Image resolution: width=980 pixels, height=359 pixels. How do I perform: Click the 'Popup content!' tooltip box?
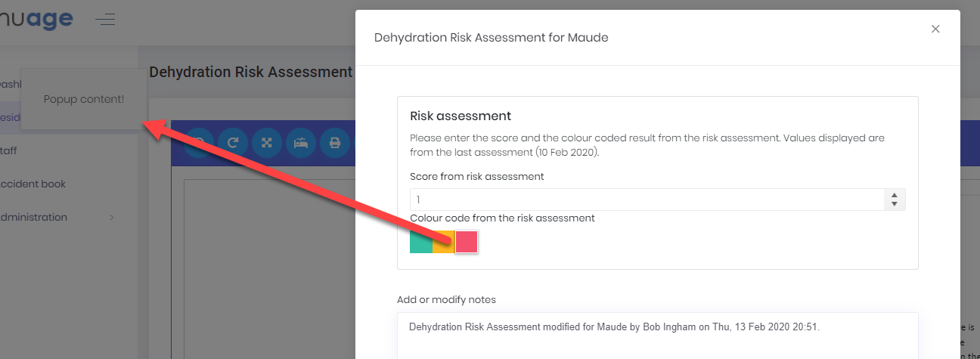[x=83, y=99]
